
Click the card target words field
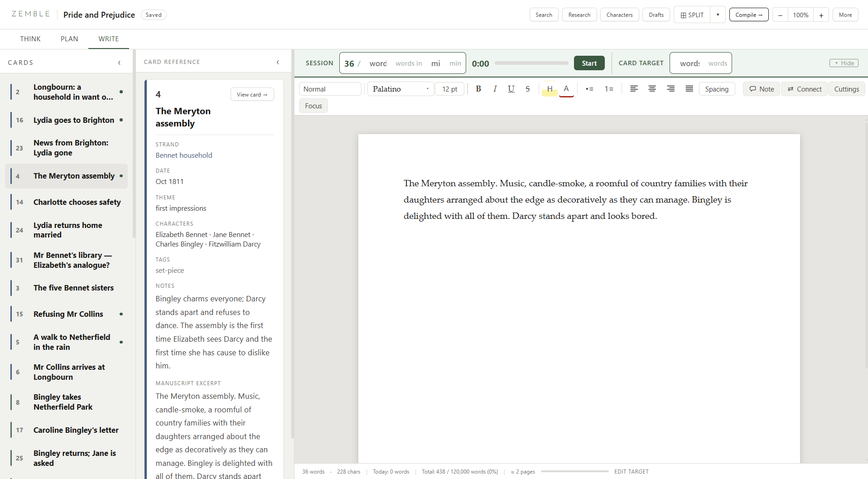690,63
